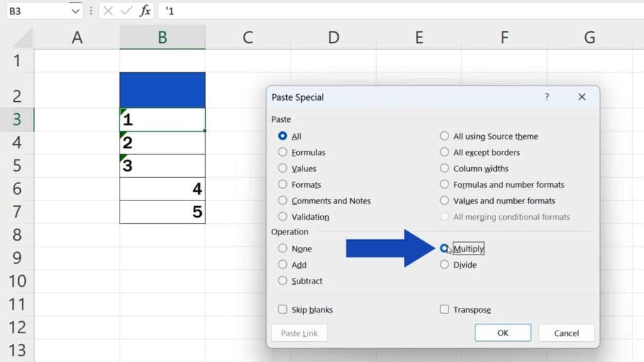Image resolution: width=644 pixels, height=362 pixels.
Task: Click the formula bar containing '1
Action: coord(401,11)
